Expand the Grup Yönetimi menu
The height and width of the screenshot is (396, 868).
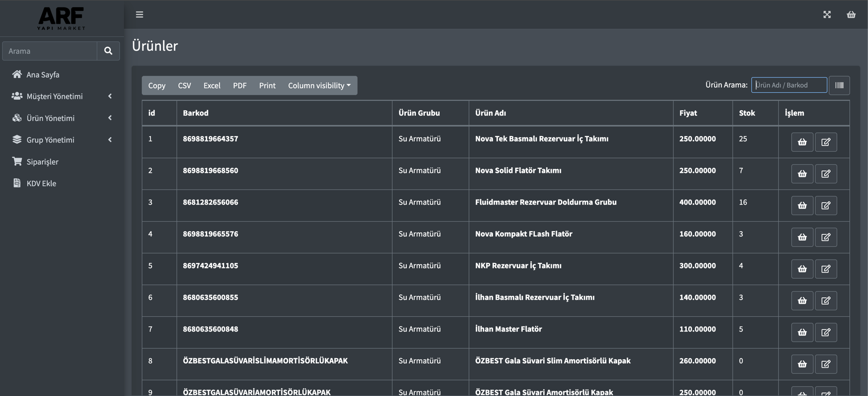pyautogui.click(x=61, y=140)
